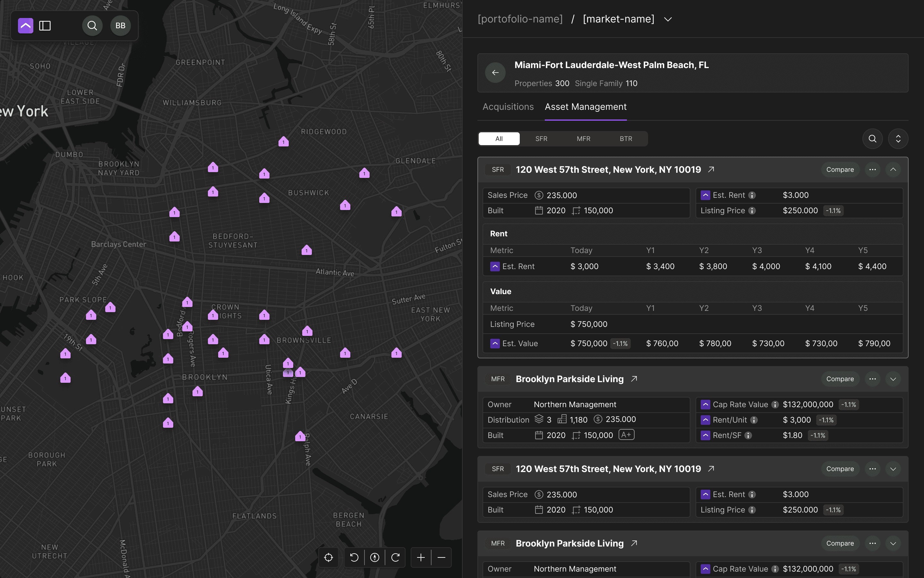
Task: Open external link for first 120 West 57th Street
Action: 711,169
